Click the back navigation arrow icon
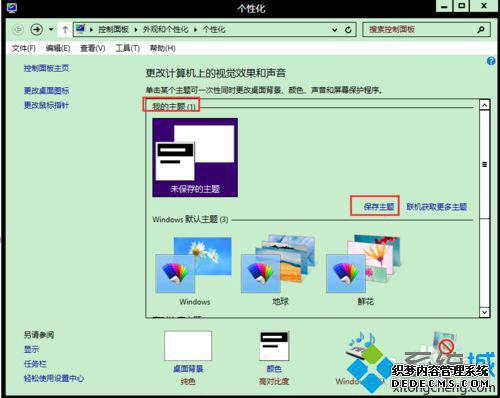The image size is (500, 398). coord(19,30)
